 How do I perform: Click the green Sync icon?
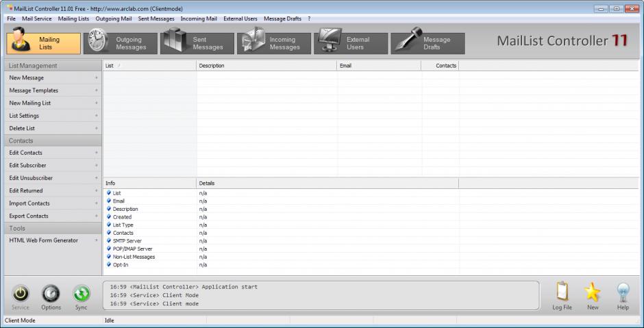pos(82,294)
